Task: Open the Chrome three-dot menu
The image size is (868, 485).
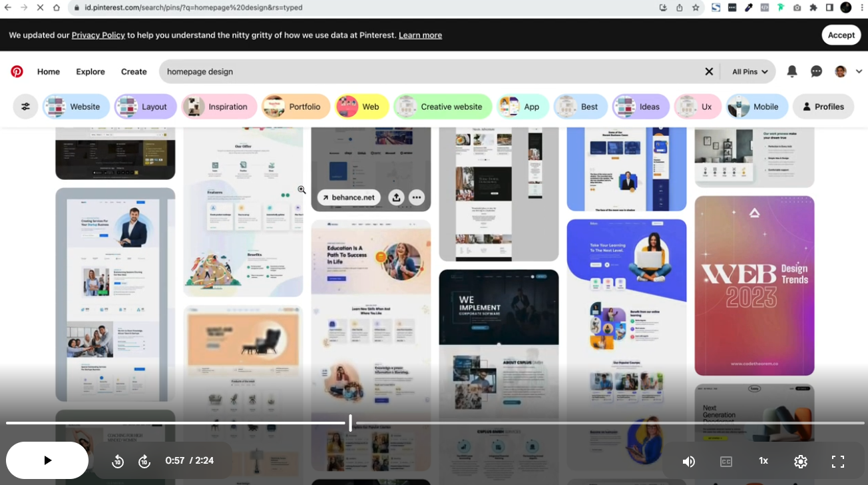Action: [x=861, y=7]
